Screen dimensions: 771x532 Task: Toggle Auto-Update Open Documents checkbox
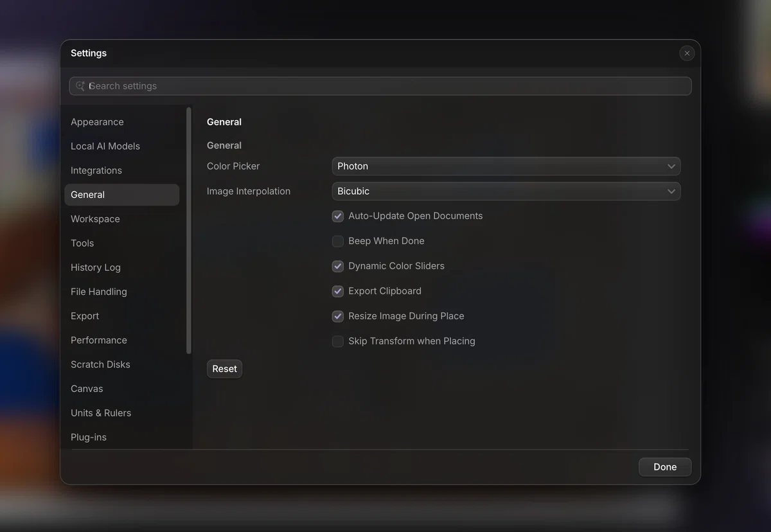point(338,217)
